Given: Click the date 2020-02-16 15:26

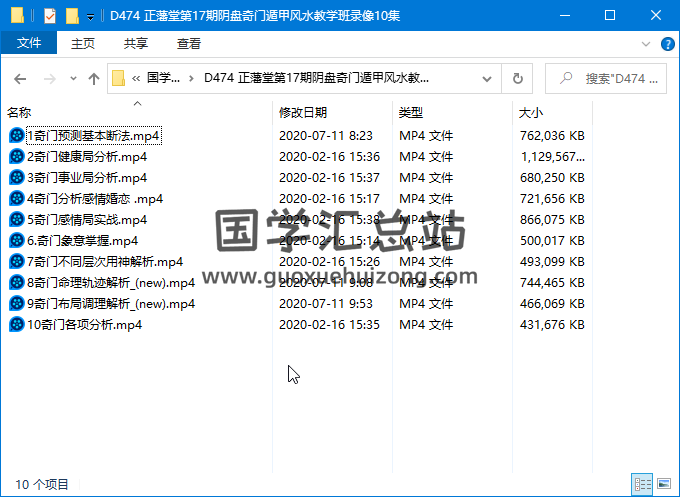Looking at the screenshot, I should pos(329,262).
